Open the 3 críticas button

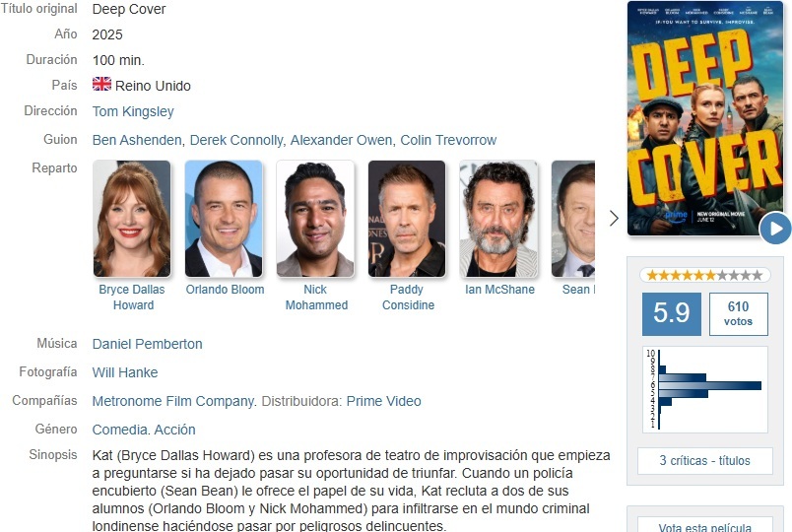pyautogui.click(x=704, y=461)
